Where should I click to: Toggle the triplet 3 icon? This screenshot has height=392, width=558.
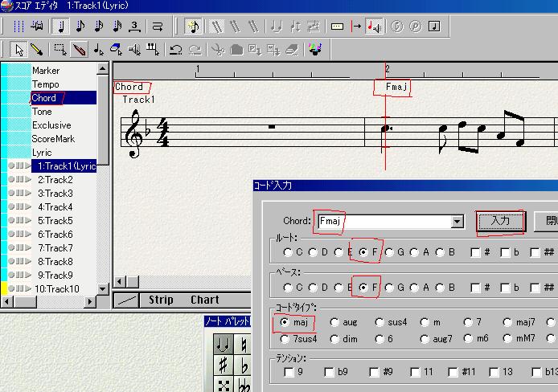134,27
